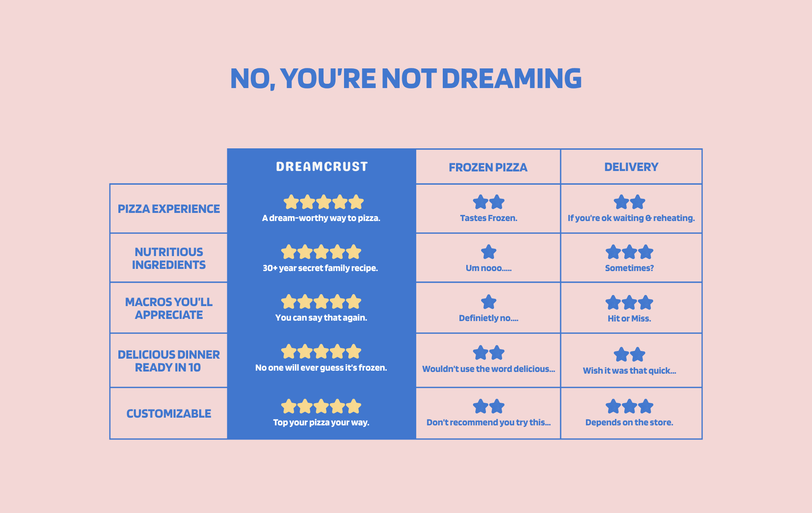The height and width of the screenshot is (513, 812).
Task: Select the 'Delicious Dinner Ready in 10' label
Action: click(x=169, y=361)
